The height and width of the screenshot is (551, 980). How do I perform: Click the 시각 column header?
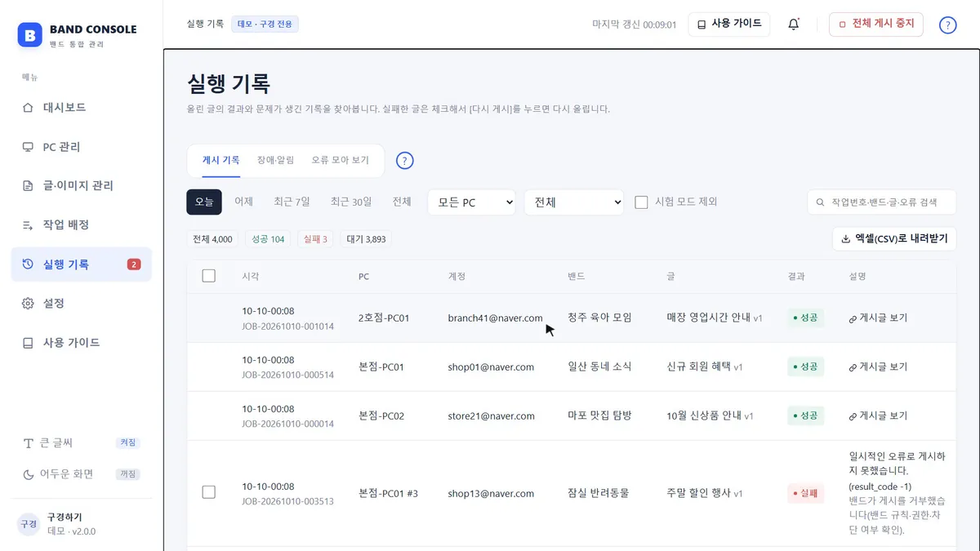(251, 277)
